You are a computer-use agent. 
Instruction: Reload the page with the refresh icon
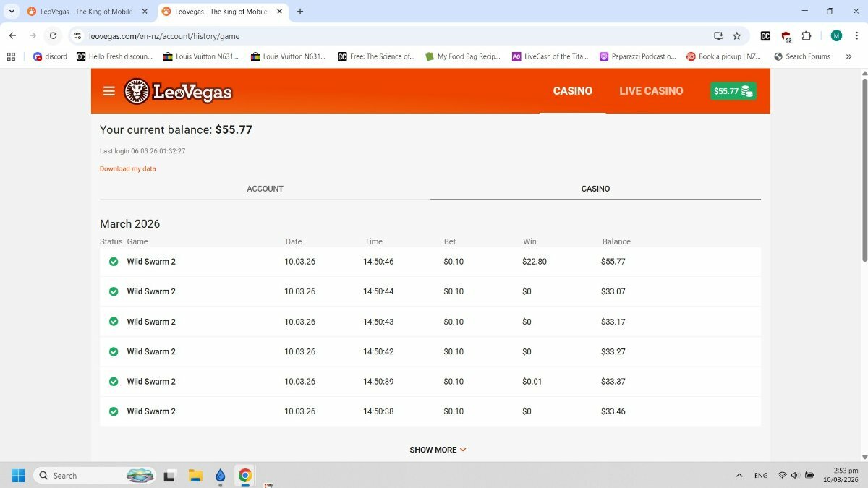[x=53, y=35]
